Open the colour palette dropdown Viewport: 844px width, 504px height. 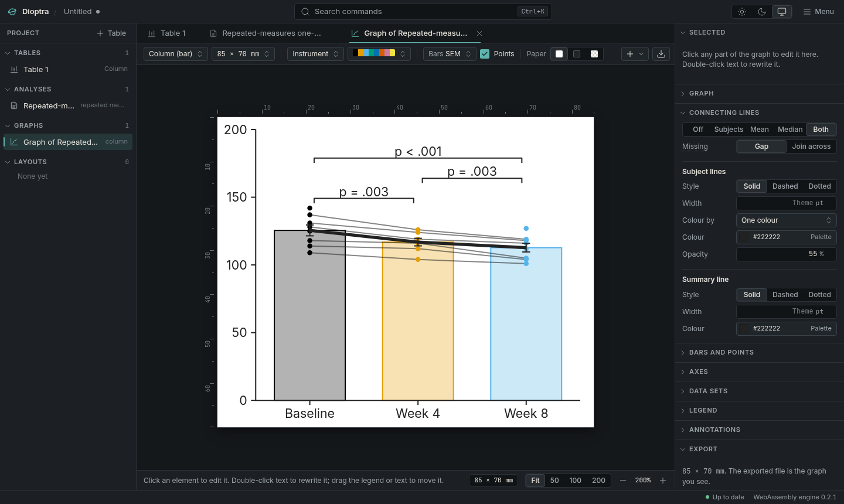pos(379,54)
